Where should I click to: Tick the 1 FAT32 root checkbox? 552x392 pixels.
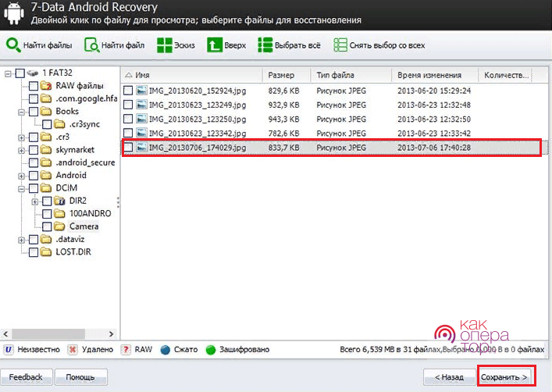tap(20, 73)
